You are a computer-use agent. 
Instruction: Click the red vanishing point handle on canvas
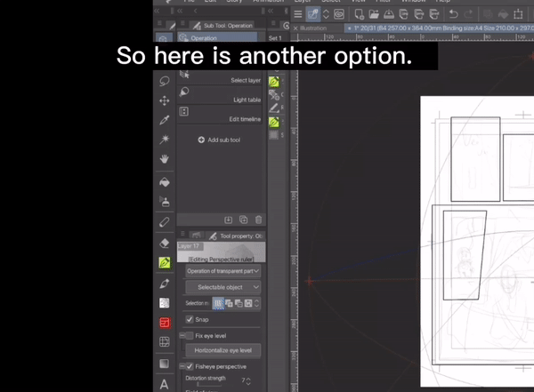point(309,281)
